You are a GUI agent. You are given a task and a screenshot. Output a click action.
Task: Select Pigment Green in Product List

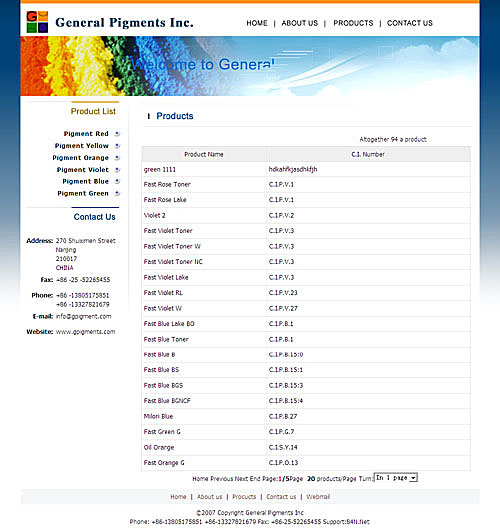click(x=83, y=193)
